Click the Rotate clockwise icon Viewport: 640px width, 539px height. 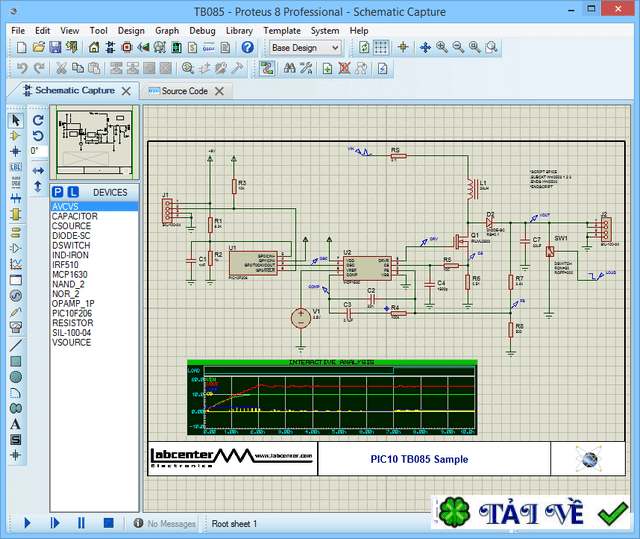38,120
